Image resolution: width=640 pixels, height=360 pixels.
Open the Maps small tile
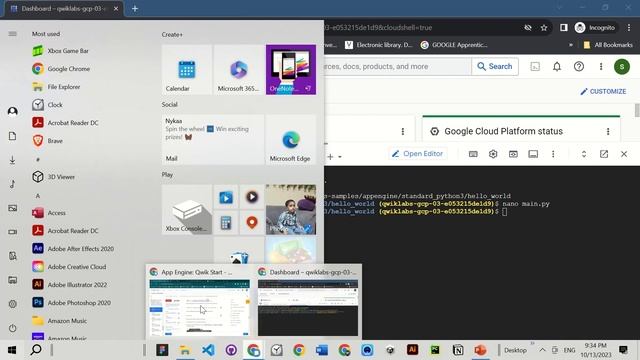coord(252,223)
